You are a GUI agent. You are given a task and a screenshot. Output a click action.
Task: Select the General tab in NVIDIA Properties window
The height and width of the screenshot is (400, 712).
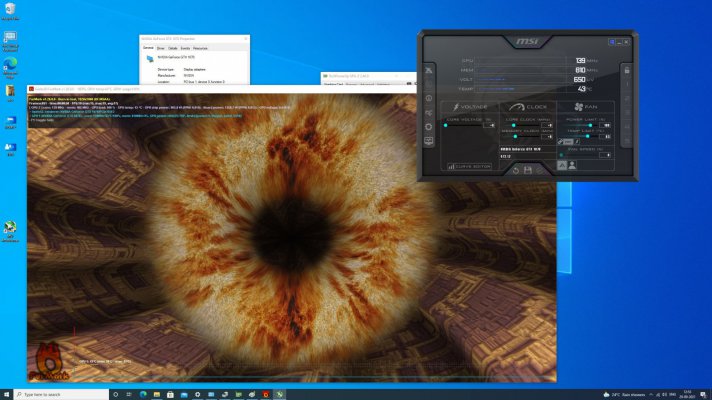coord(148,48)
